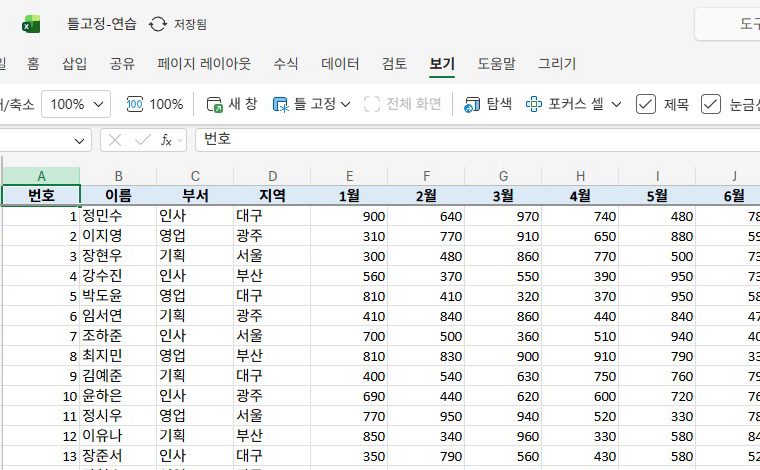Click the New Window (새 창) icon
This screenshot has height=470, width=760.
214,104
